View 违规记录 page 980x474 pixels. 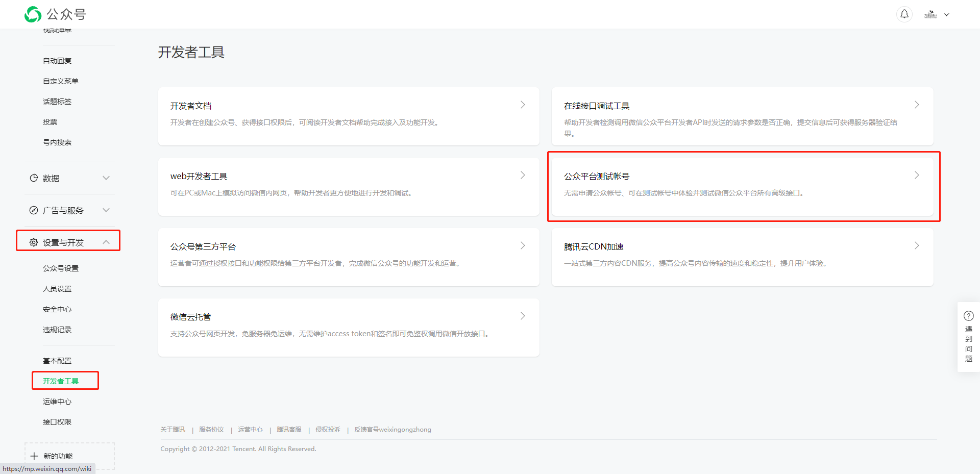click(x=57, y=330)
